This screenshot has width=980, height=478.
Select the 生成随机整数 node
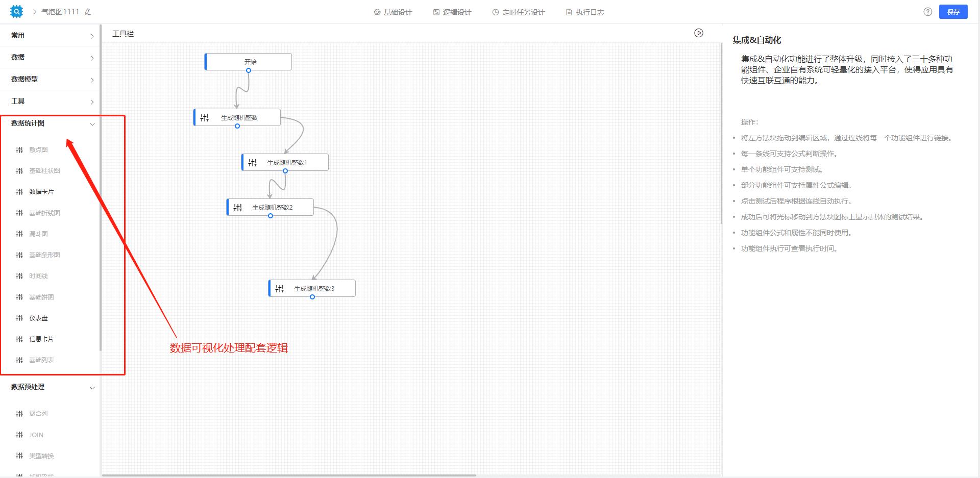(x=237, y=117)
